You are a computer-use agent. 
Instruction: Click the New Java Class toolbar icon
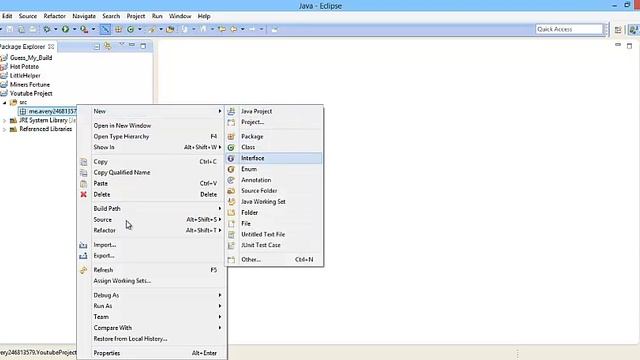[131, 29]
